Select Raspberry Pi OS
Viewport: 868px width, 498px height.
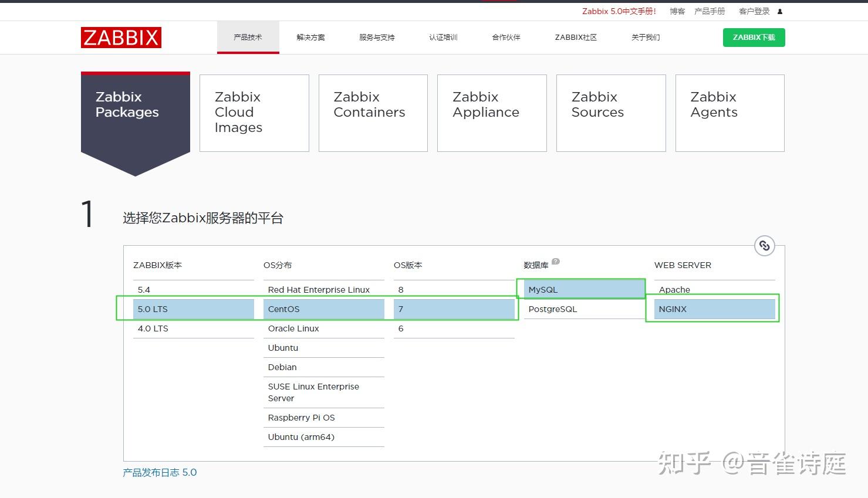(301, 418)
